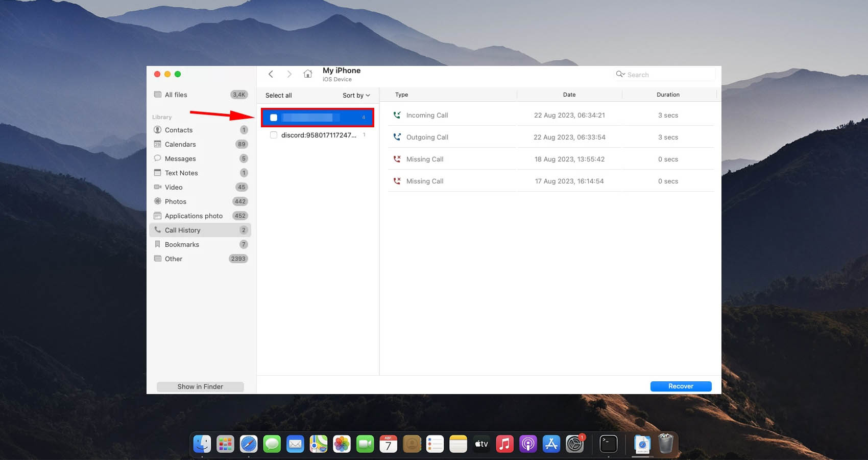
Task: Go forward using the right chevron
Action: (289, 74)
